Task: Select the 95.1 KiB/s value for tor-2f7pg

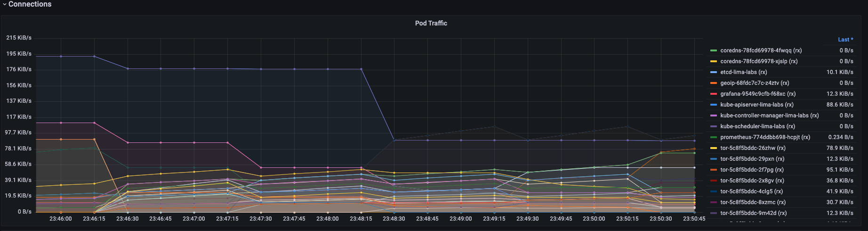Action: pos(840,170)
